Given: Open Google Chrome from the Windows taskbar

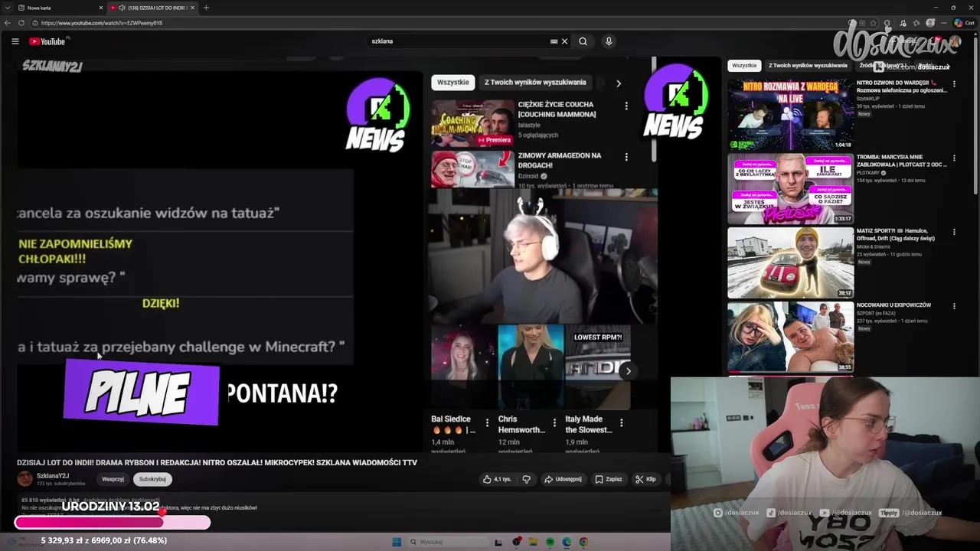Looking at the screenshot, I should [583, 542].
